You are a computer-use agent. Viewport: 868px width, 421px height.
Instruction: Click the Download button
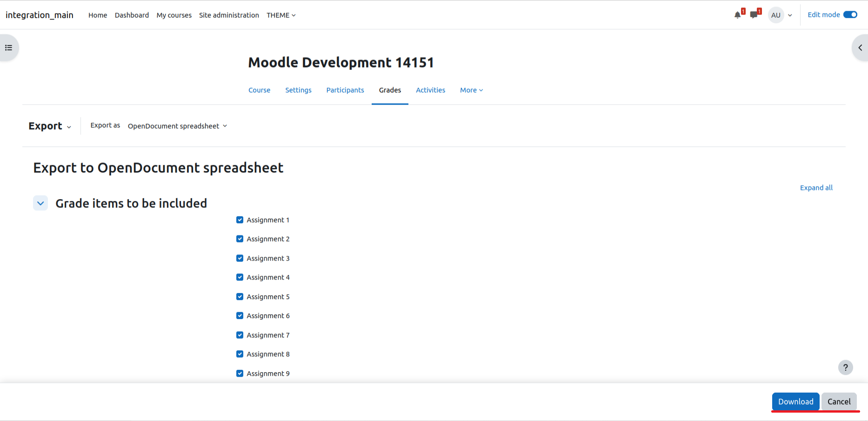pos(795,401)
